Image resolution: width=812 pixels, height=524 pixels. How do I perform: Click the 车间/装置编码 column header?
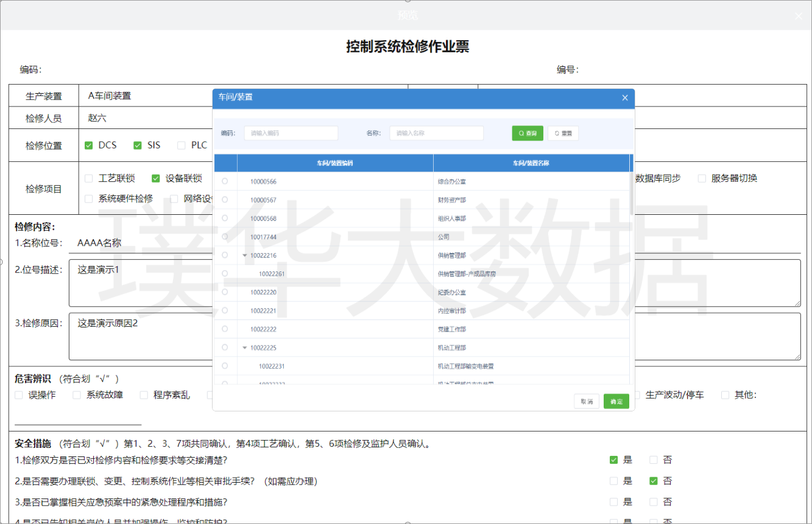pyautogui.click(x=335, y=163)
